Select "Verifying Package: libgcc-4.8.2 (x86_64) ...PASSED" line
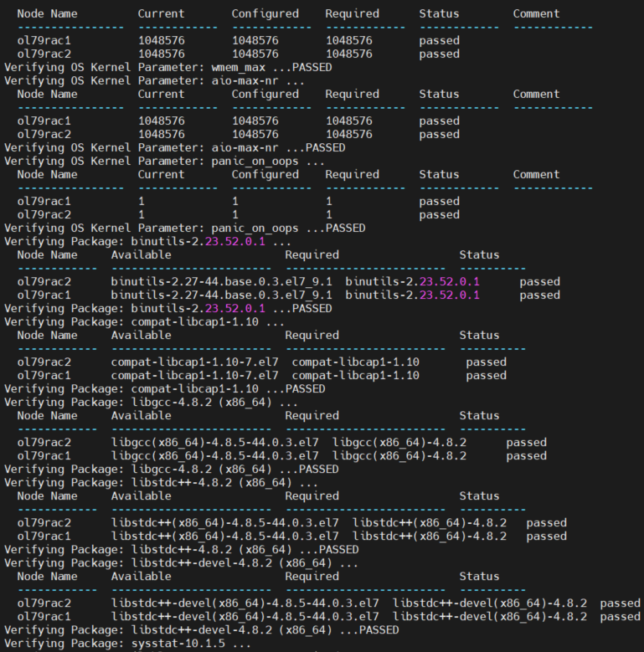This screenshot has height=652, width=644. point(172,470)
